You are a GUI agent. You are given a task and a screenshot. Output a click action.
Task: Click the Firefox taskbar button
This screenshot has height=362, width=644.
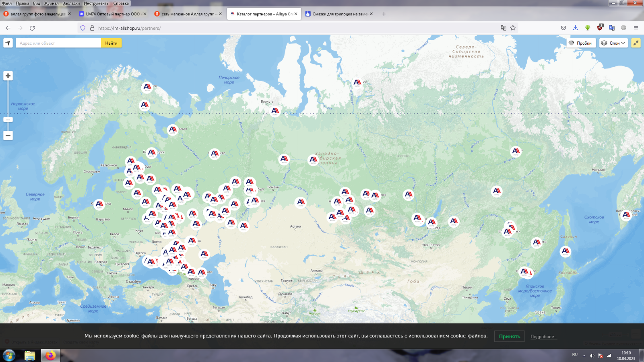point(50,356)
